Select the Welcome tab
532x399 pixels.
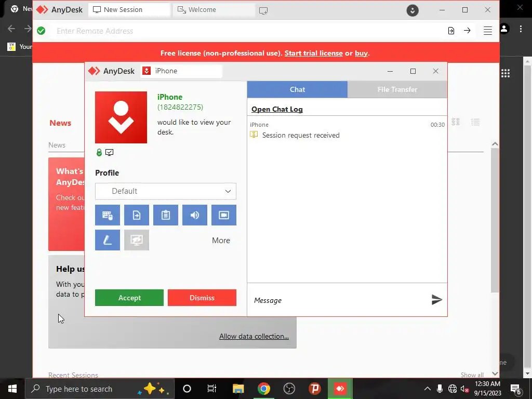(214, 10)
